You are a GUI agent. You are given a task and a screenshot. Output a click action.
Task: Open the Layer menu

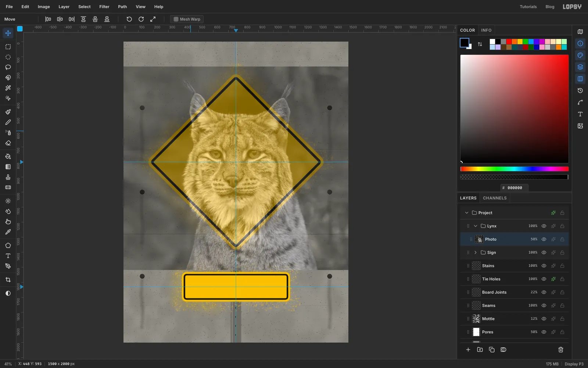tap(64, 7)
